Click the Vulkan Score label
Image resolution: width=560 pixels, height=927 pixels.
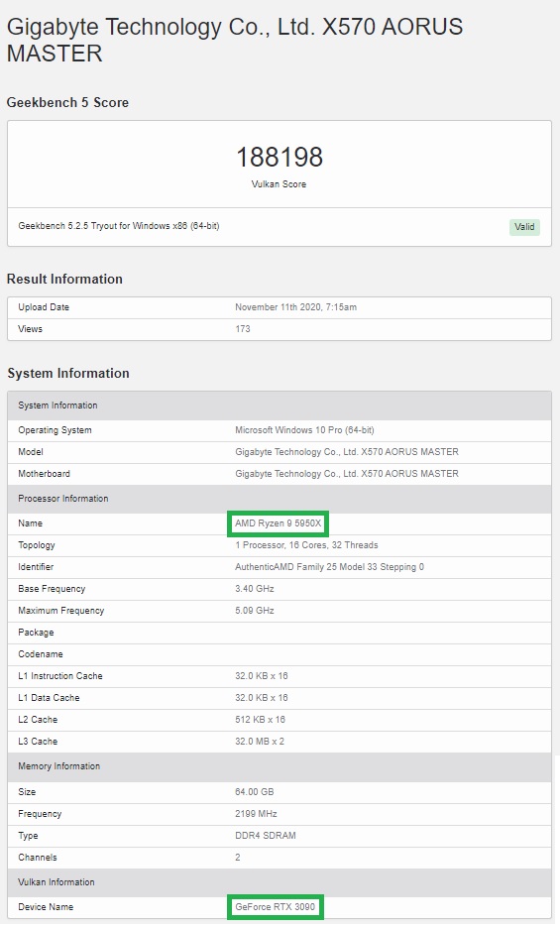(279, 184)
